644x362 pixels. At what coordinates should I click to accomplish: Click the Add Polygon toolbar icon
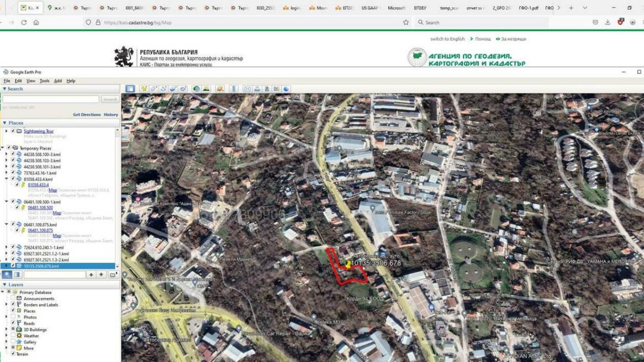click(x=153, y=89)
